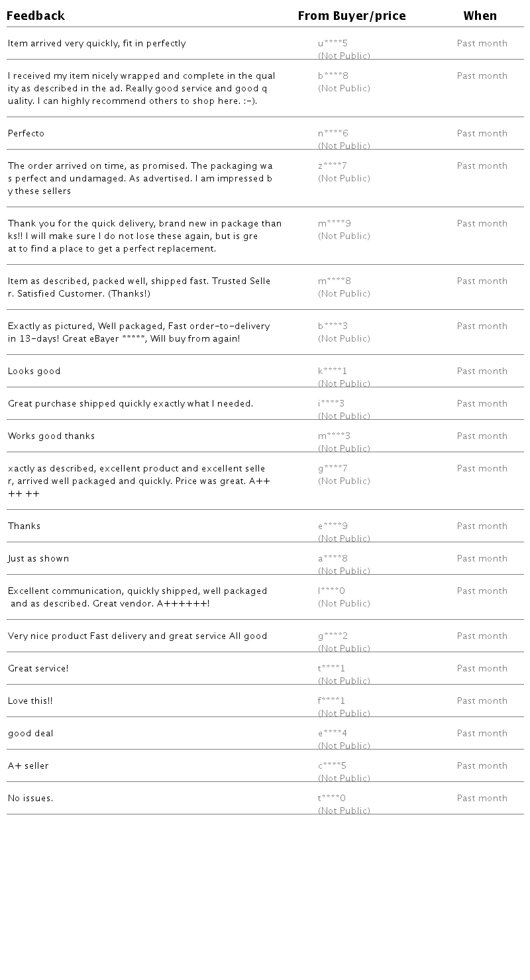This screenshot has width=530, height=980.
Task: Click the 'No issues.' feedback comment
Action: pyautogui.click(x=30, y=799)
